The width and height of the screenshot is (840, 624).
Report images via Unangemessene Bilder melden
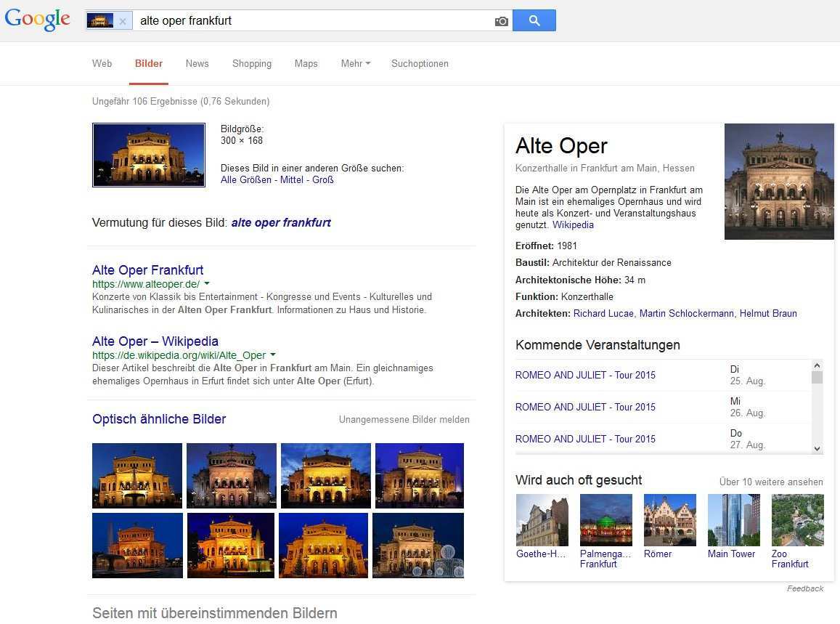coord(404,420)
